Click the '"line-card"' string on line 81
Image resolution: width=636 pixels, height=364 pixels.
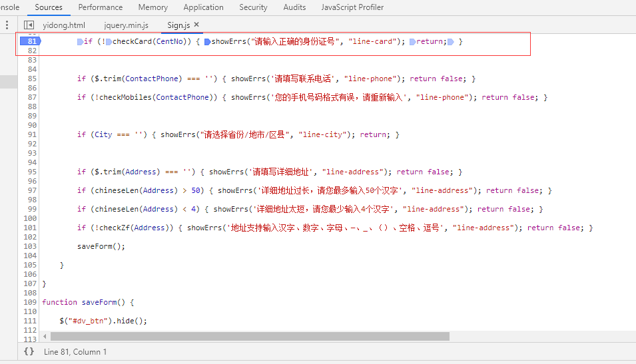click(372, 41)
